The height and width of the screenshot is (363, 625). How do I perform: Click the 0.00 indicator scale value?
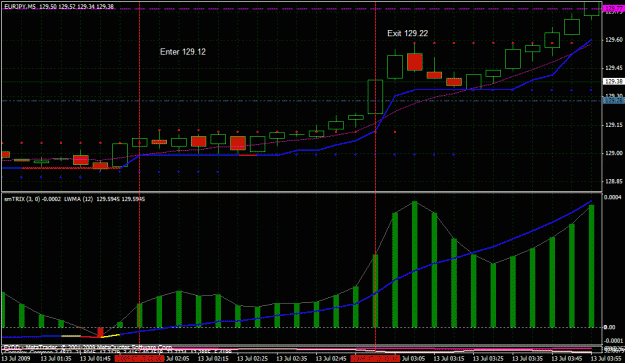(609, 327)
